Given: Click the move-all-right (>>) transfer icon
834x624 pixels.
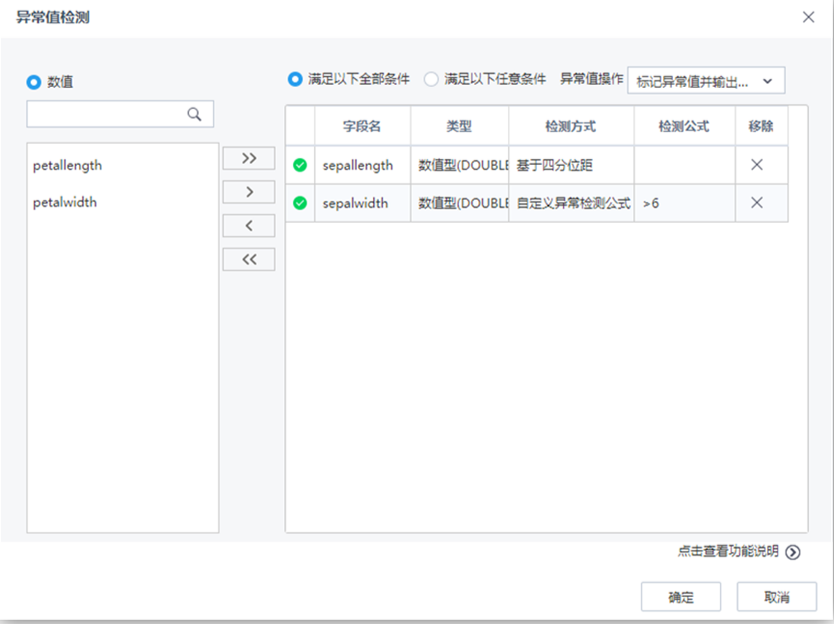Looking at the screenshot, I should pyautogui.click(x=248, y=158).
